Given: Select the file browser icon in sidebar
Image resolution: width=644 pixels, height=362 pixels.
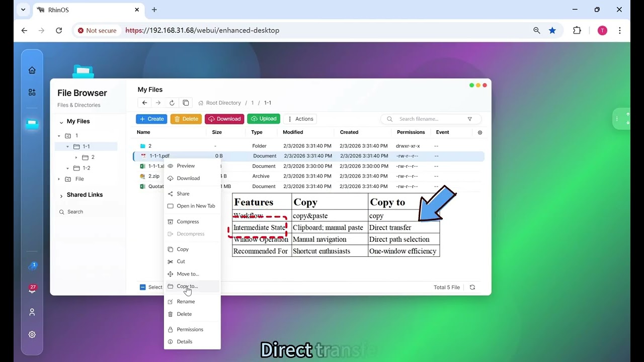Looking at the screenshot, I should 32,124.
